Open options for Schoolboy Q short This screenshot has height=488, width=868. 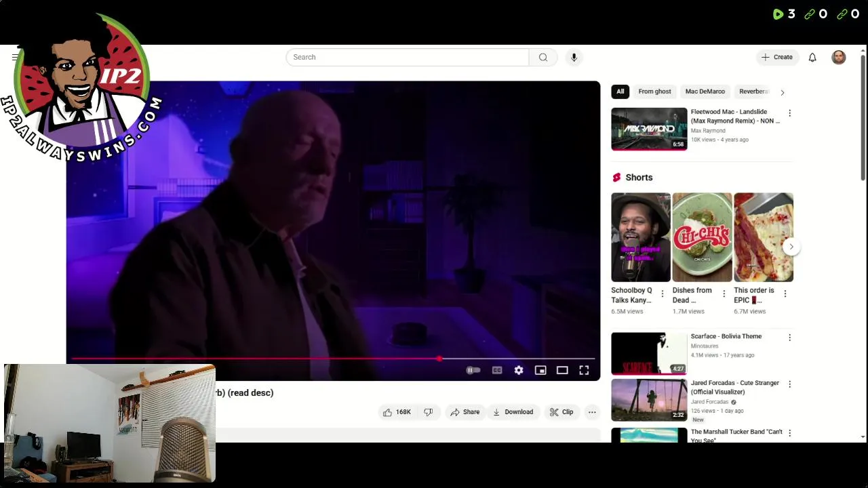(x=663, y=294)
